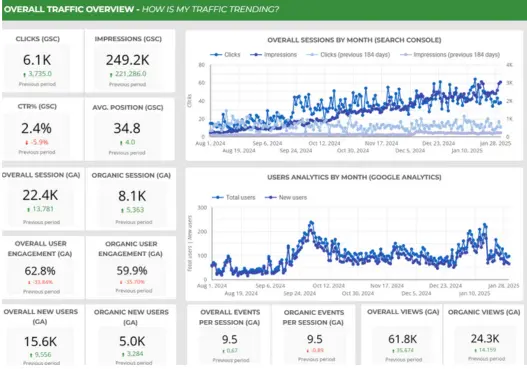
Task: Click the 5.0K organic new users value
Action: point(132,341)
